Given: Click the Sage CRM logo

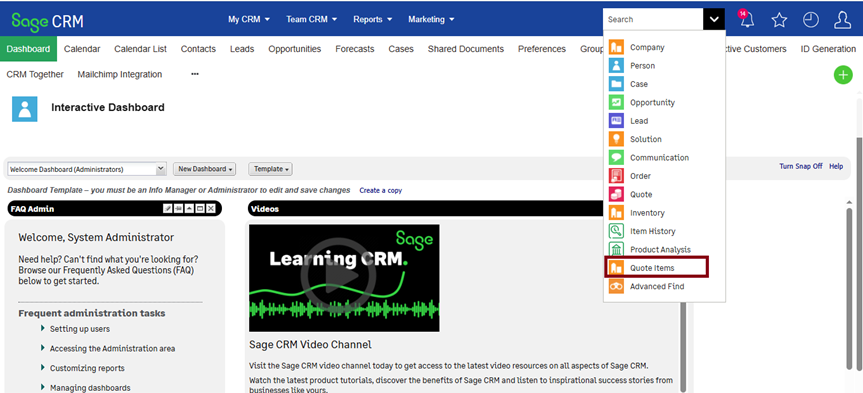Looking at the screenshot, I should (x=47, y=21).
